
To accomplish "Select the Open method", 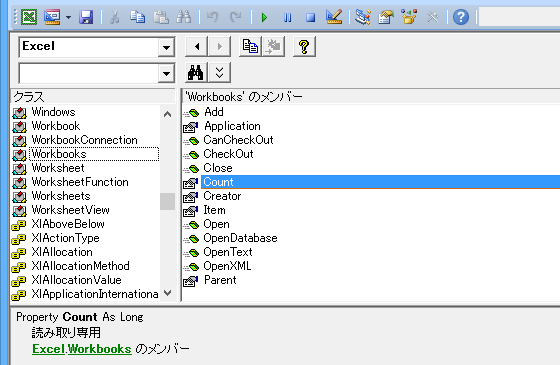I will point(216,224).
